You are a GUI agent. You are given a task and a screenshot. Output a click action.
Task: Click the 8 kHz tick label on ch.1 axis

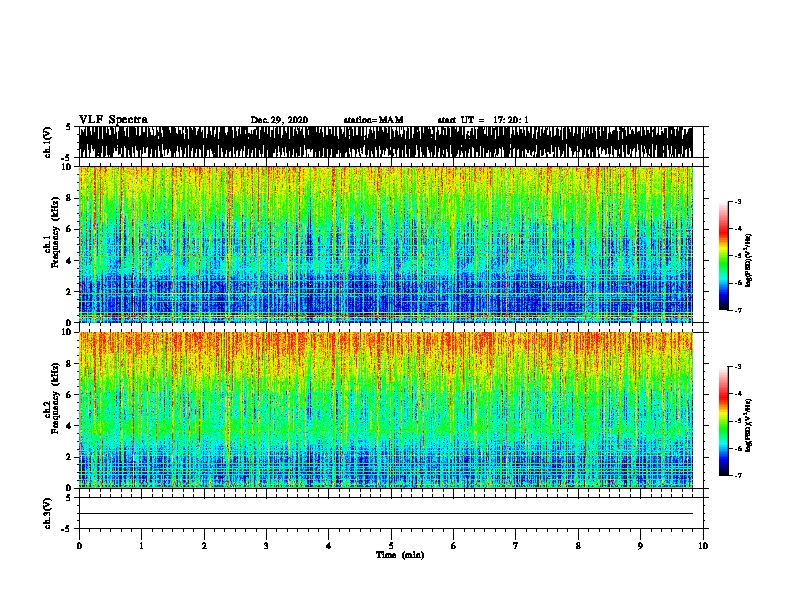tap(69, 198)
